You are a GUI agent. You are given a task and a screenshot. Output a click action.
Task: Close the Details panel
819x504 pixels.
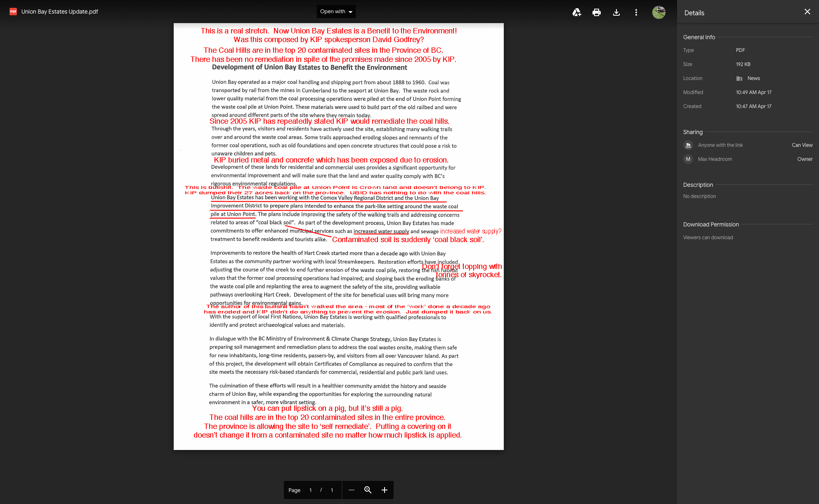[807, 12]
